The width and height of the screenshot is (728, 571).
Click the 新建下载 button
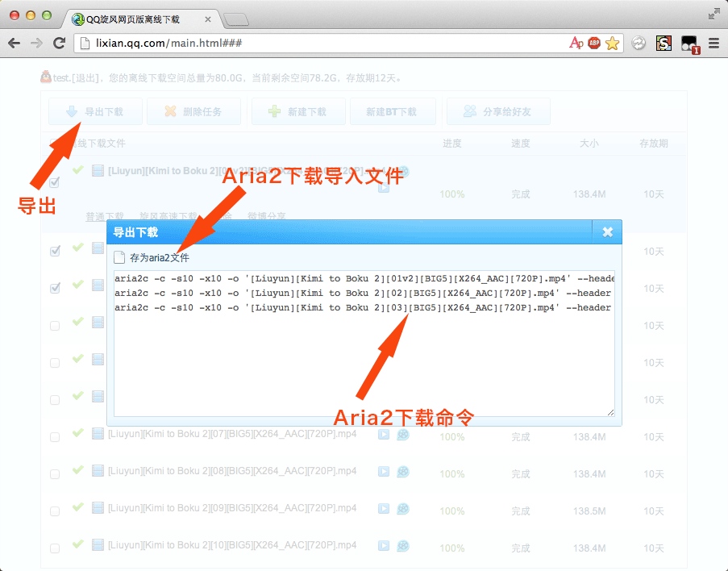coord(298,111)
